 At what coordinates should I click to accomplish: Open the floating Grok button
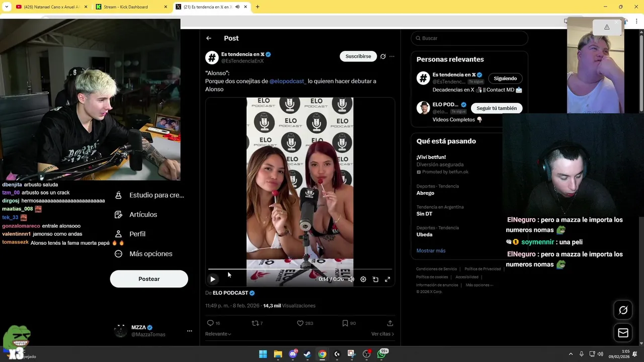click(x=623, y=310)
